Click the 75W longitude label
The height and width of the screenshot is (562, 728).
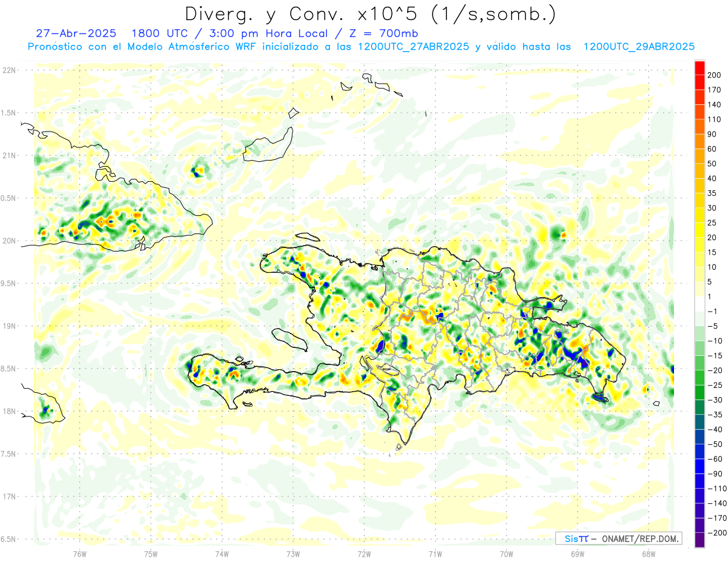(150, 554)
